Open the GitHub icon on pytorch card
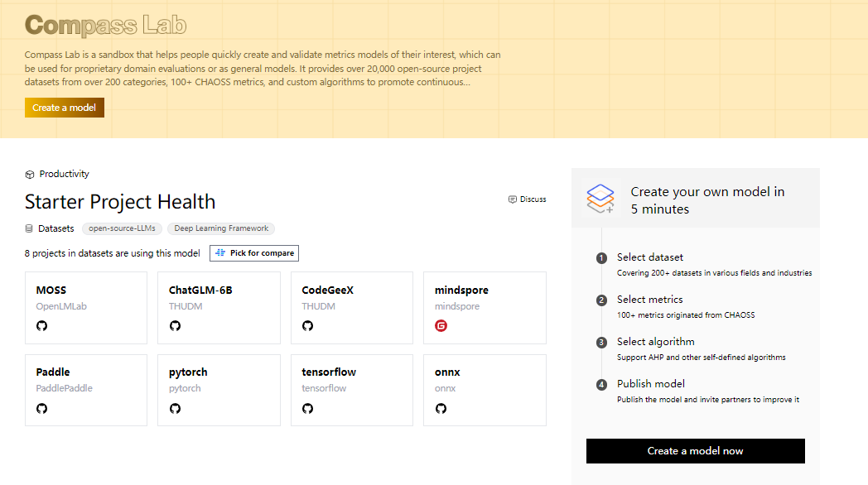Viewport: 868px width, 485px height. coord(175,409)
